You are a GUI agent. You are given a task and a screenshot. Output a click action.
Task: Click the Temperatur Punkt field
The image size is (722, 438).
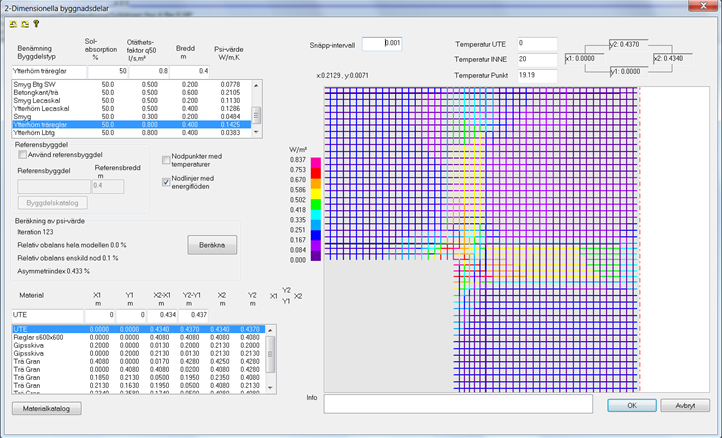tap(537, 75)
